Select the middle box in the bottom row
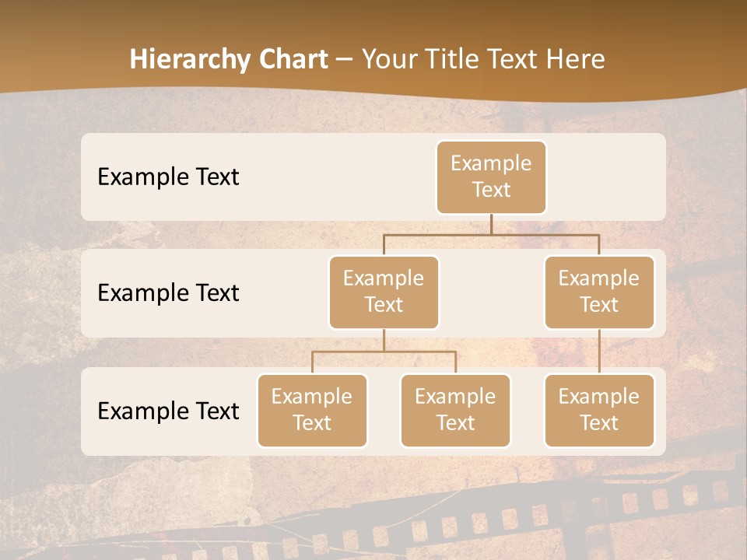Screen dimensions: 747x560 455,410
